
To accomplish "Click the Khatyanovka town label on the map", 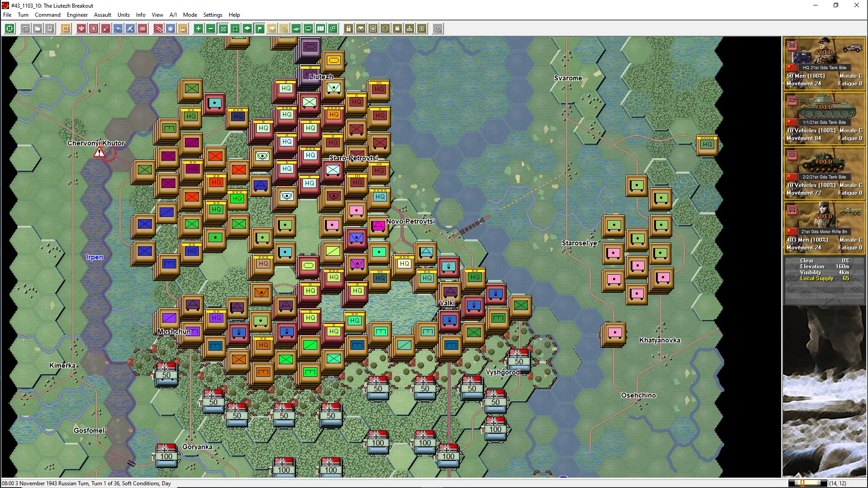I will 660,340.
